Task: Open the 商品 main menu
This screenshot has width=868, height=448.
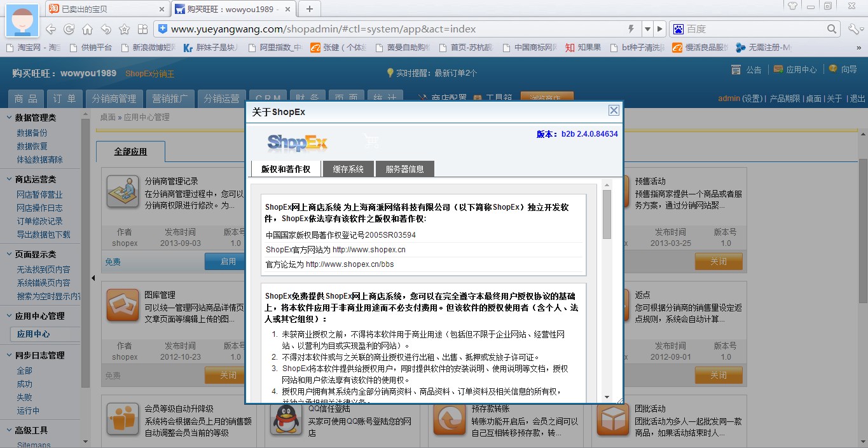Action: coord(26,98)
